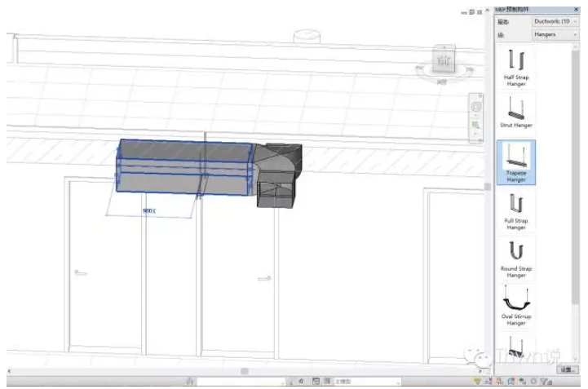Click the left arrow of horizontal scrollbar

[9, 371]
